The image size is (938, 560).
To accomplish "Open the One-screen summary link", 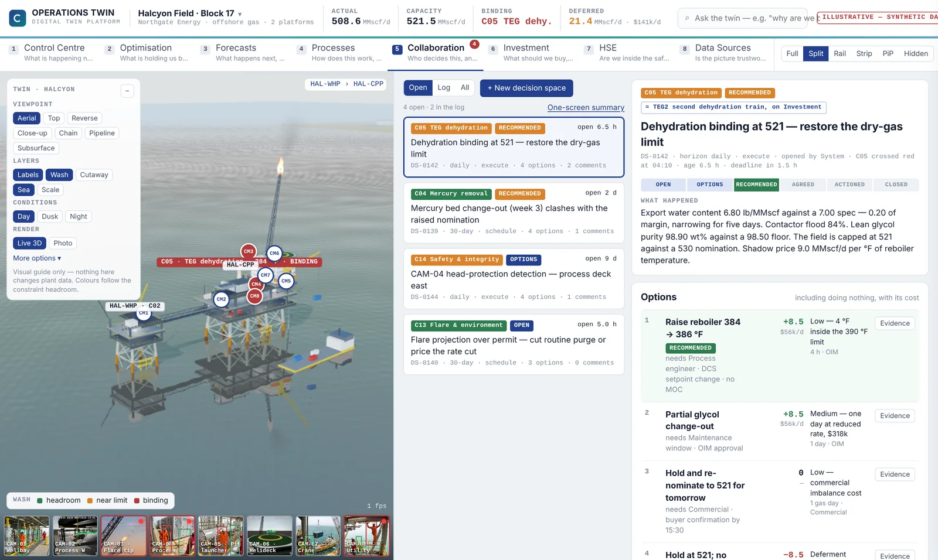I will [586, 108].
